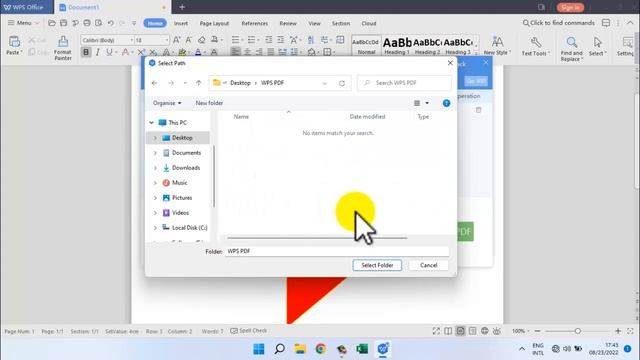Open the View tab
This screenshot has width=640, height=360.
pyautogui.click(x=314, y=23)
